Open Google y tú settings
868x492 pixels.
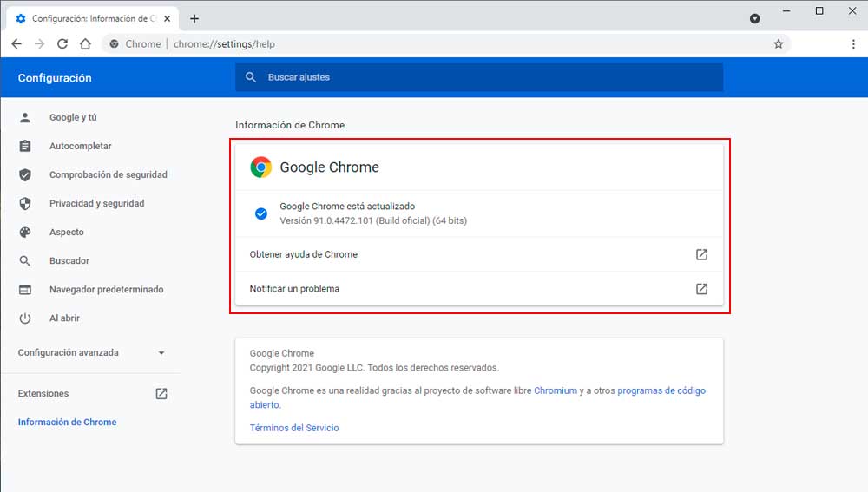point(73,117)
